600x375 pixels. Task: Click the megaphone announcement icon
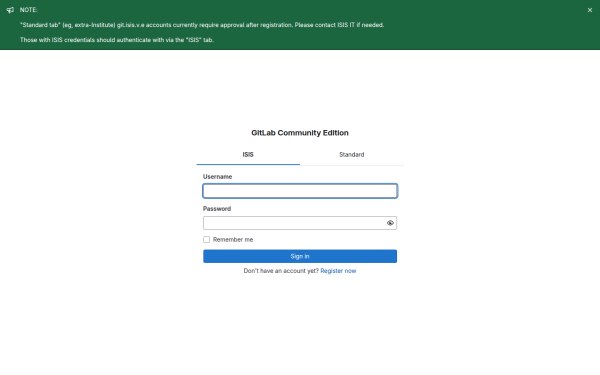(10, 10)
